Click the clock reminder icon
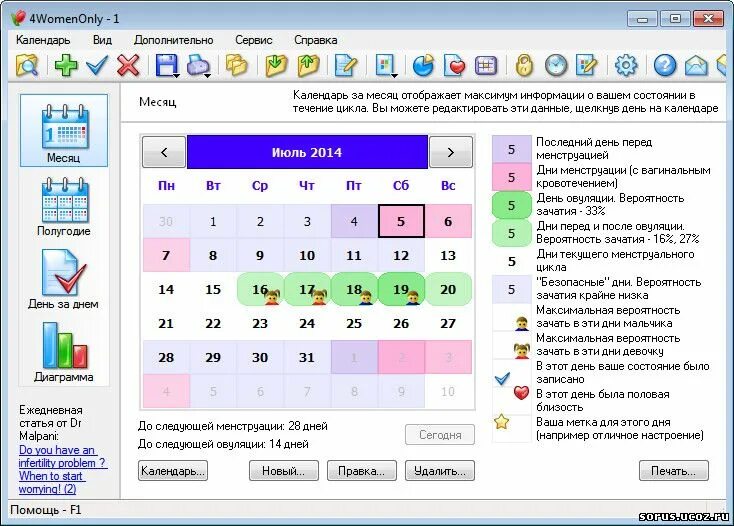The image size is (734, 526). [x=556, y=66]
